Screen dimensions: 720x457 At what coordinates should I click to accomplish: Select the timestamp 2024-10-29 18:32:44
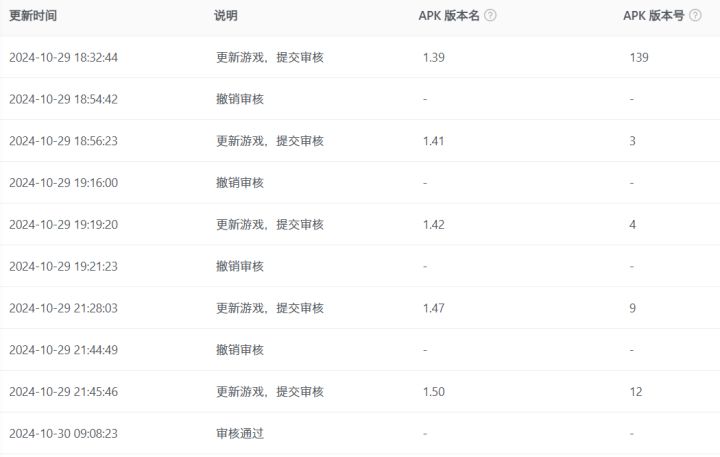click(63, 58)
